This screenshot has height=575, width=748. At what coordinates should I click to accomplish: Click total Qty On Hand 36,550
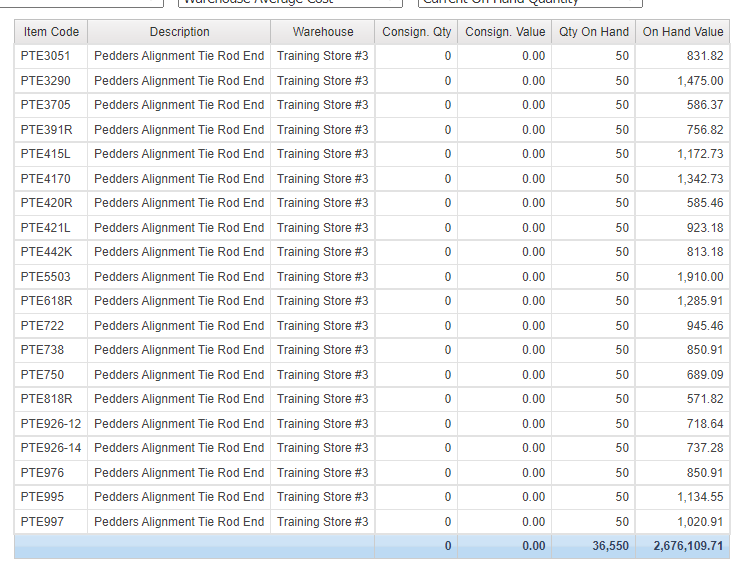[611, 546]
